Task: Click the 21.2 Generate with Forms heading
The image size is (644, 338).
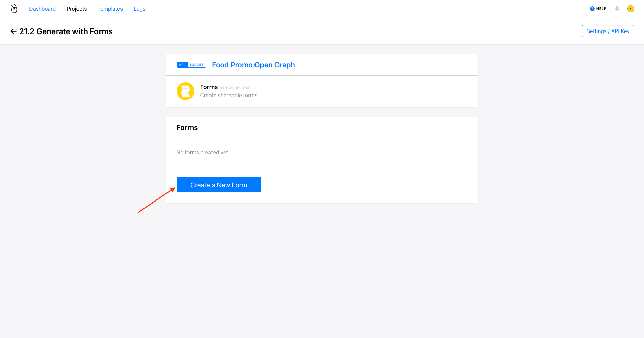Action: 66,31
